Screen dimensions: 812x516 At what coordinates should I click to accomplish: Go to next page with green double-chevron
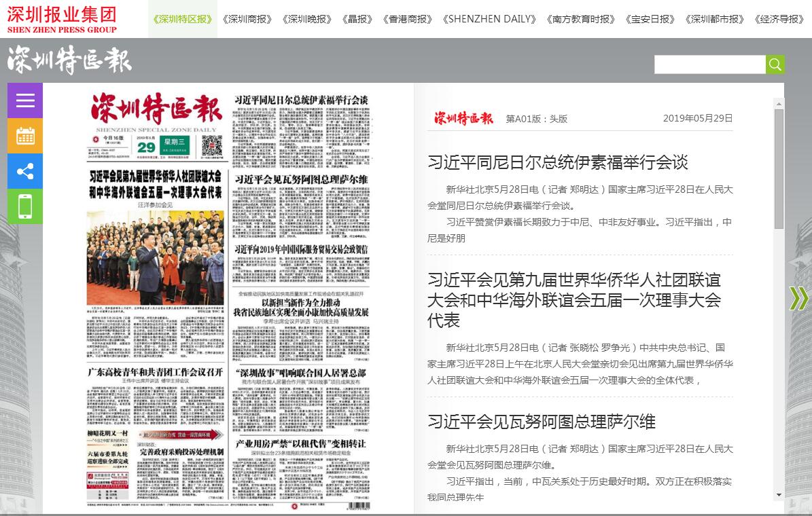[x=798, y=298]
